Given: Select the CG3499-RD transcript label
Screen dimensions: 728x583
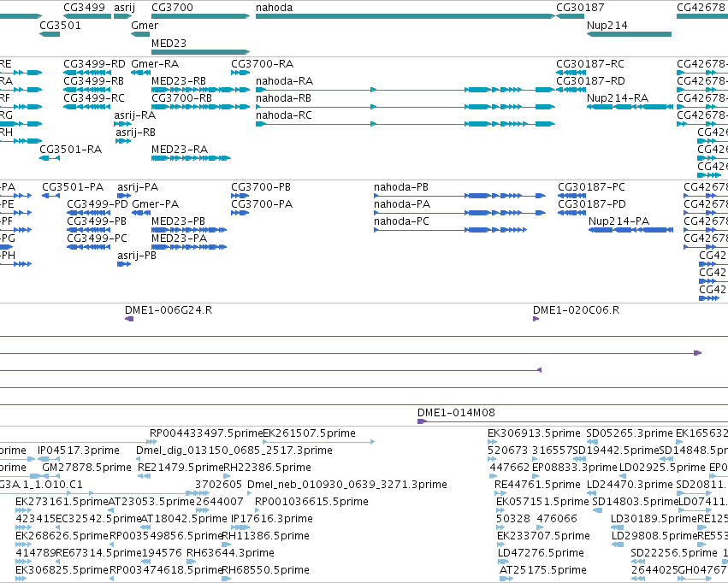Looking at the screenshot, I should (94, 64).
